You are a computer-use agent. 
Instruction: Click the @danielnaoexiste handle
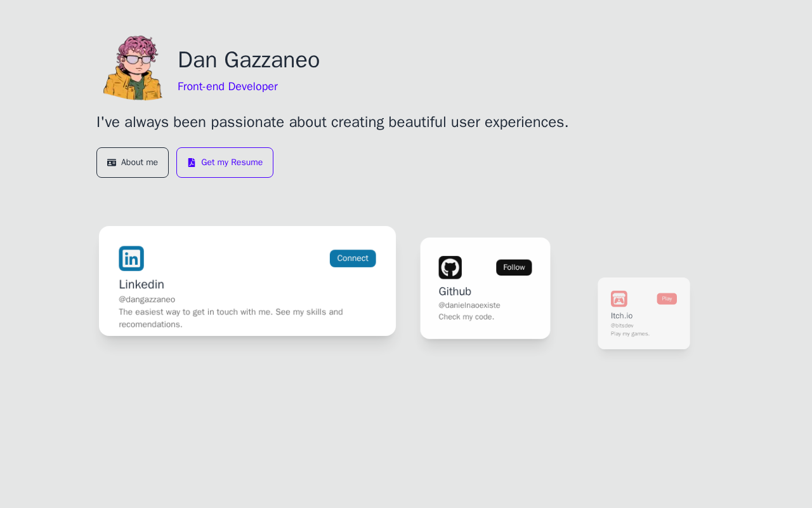[469, 305]
